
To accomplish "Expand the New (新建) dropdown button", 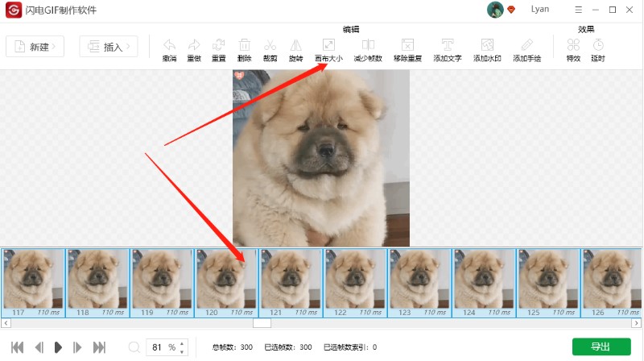I will click(35, 47).
